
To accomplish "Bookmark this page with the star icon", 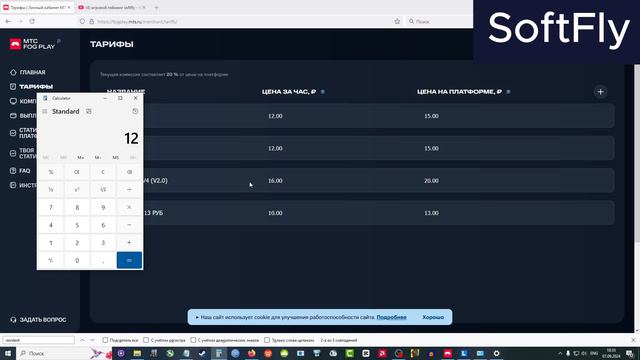I will (397, 21).
